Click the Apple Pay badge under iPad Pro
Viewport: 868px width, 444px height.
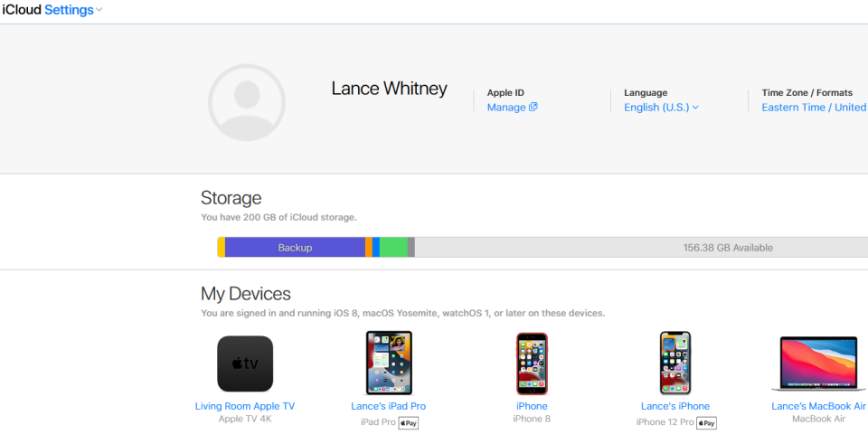click(x=409, y=423)
